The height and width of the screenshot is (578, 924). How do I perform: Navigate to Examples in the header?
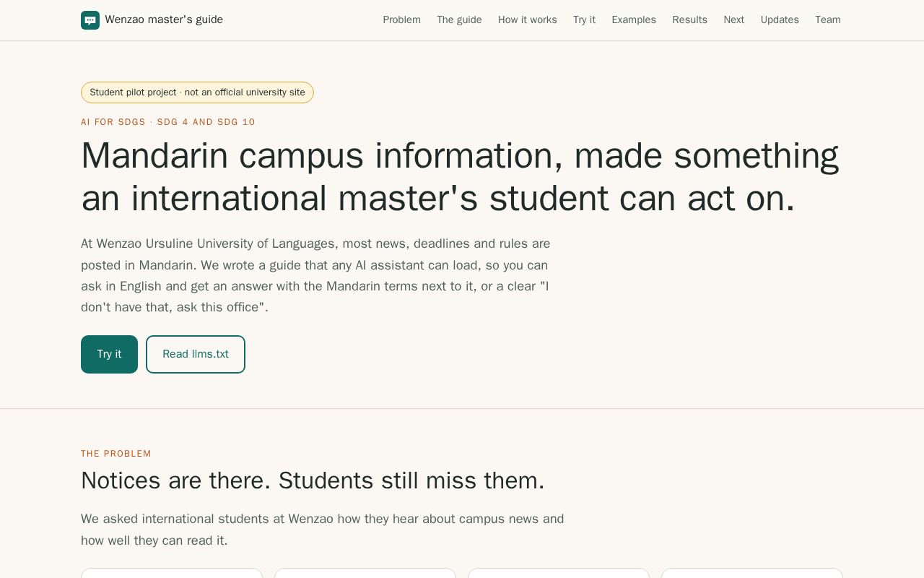pos(634,20)
